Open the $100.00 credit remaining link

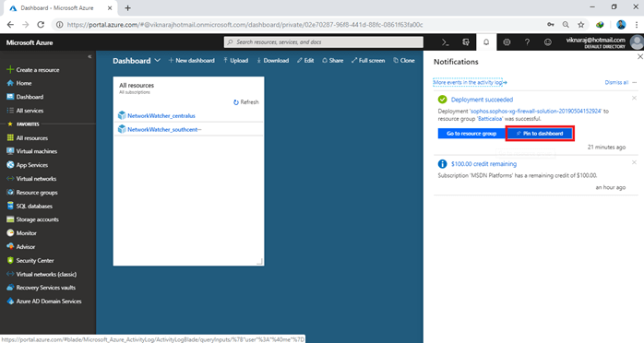tap(483, 164)
